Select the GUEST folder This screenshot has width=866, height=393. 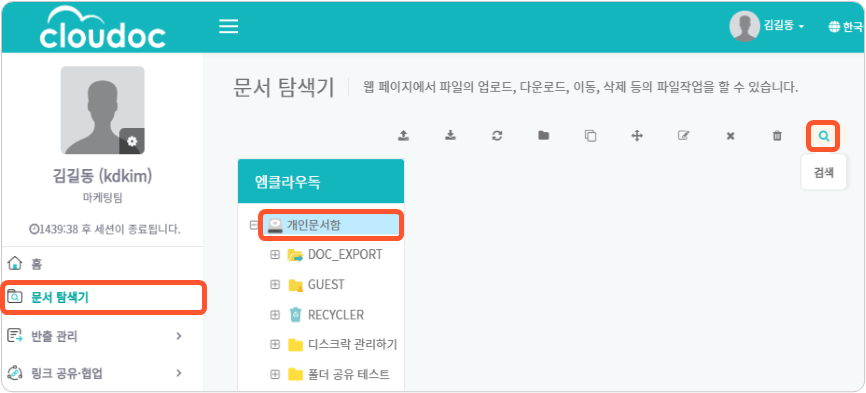(x=316, y=285)
